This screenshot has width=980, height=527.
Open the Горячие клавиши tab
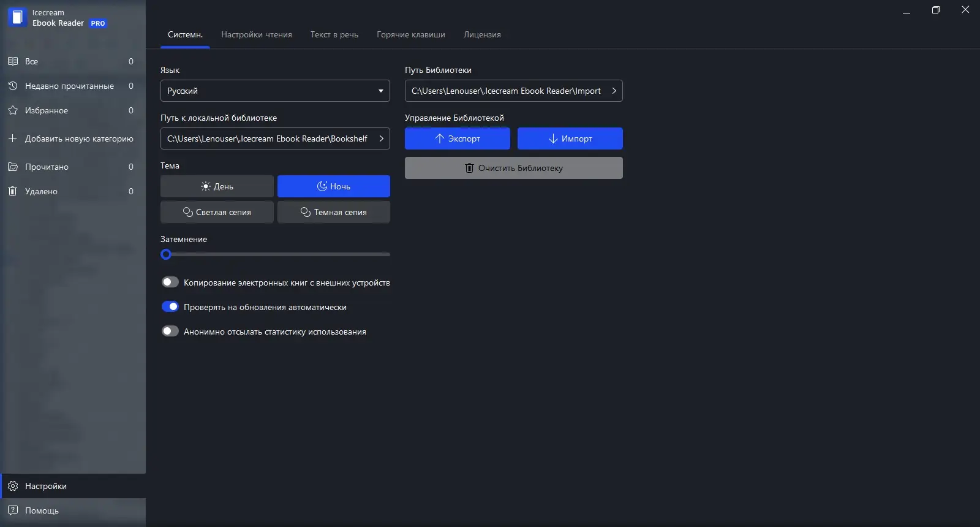(x=411, y=34)
